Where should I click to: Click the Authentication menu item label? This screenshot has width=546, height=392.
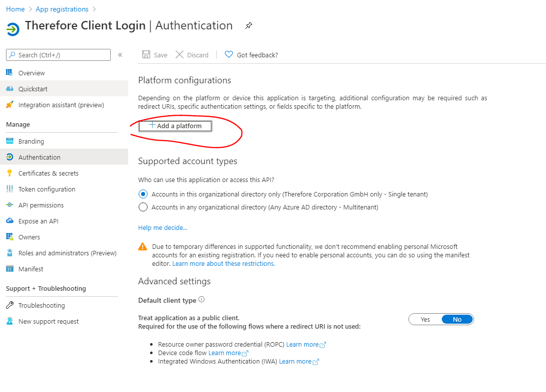pyautogui.click(x=39, y=158)
